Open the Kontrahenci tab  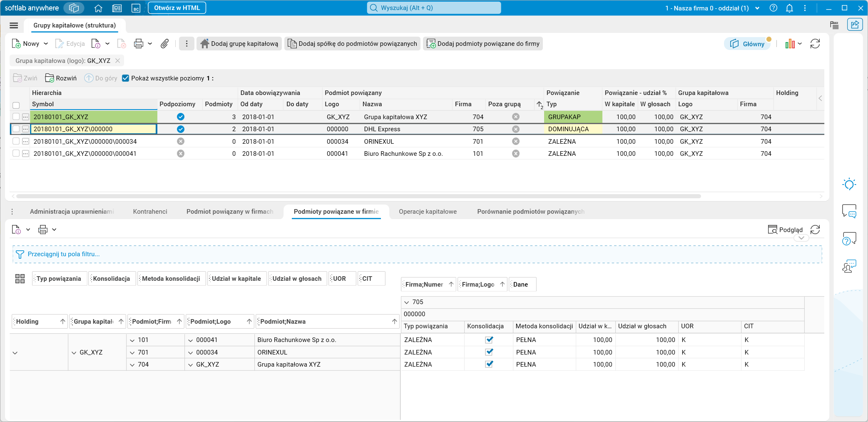[x=150, y=212]
